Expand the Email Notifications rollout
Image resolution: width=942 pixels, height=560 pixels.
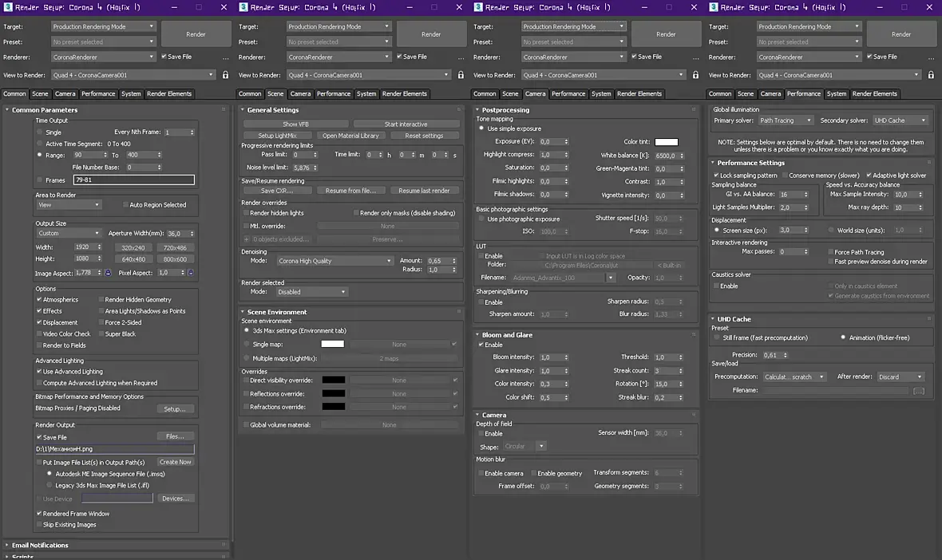pyautogui.click(x=40, y=546)
